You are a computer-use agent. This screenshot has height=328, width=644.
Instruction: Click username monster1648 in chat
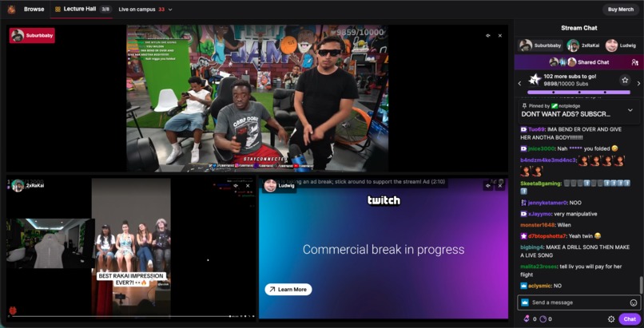coord(537,225)
